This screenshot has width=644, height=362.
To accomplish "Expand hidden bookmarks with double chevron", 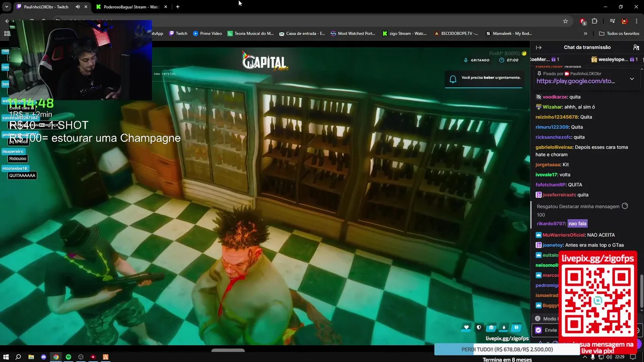I will (585, 33).
